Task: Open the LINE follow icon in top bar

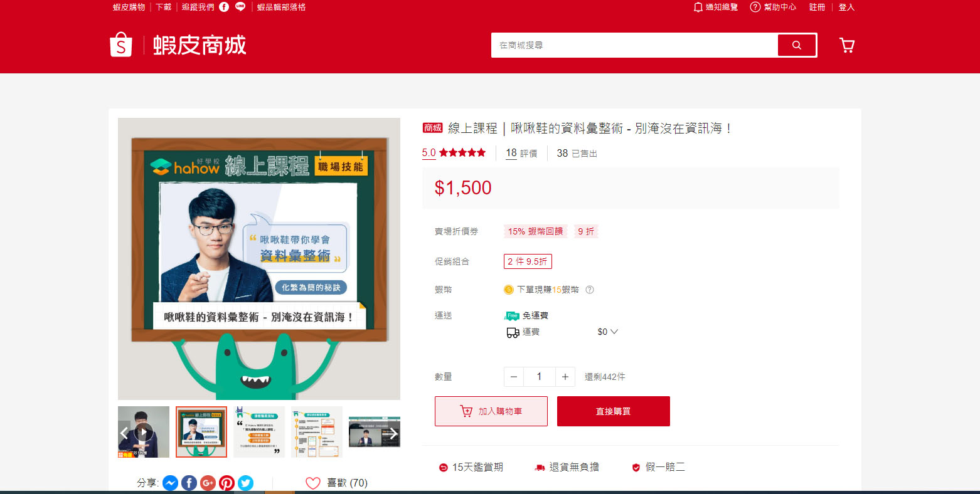Action: [x=240, y=7]
